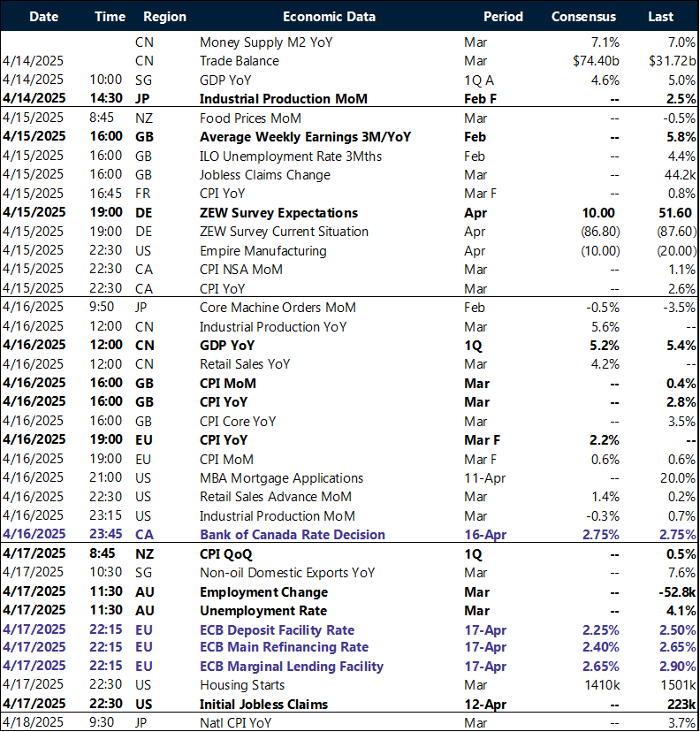700x732 pixels.
Task: Click the 7.6% last value
Action: pyautogui.click(x=681, y=573)
